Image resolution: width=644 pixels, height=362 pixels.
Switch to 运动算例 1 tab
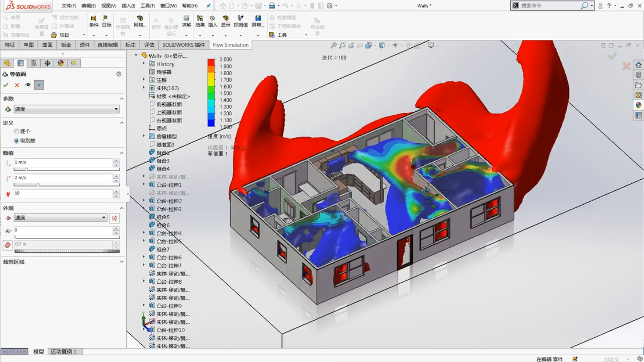64,351
